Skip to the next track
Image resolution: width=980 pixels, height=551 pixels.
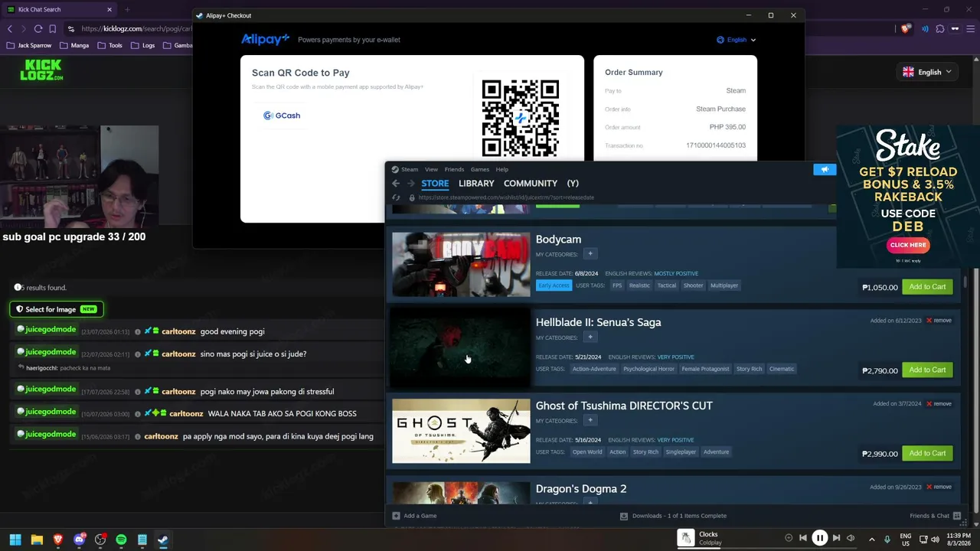[836, 538]
